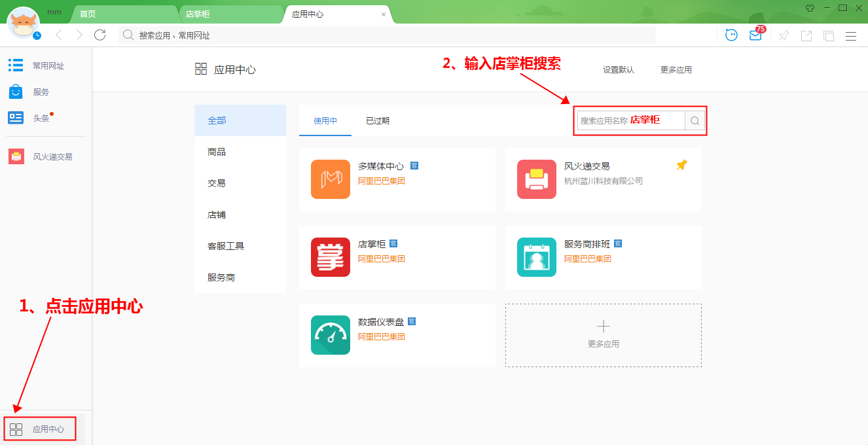Screen dimensions: 868x445
Task: Select the 已过期 tab
Action: click(378, 120)
